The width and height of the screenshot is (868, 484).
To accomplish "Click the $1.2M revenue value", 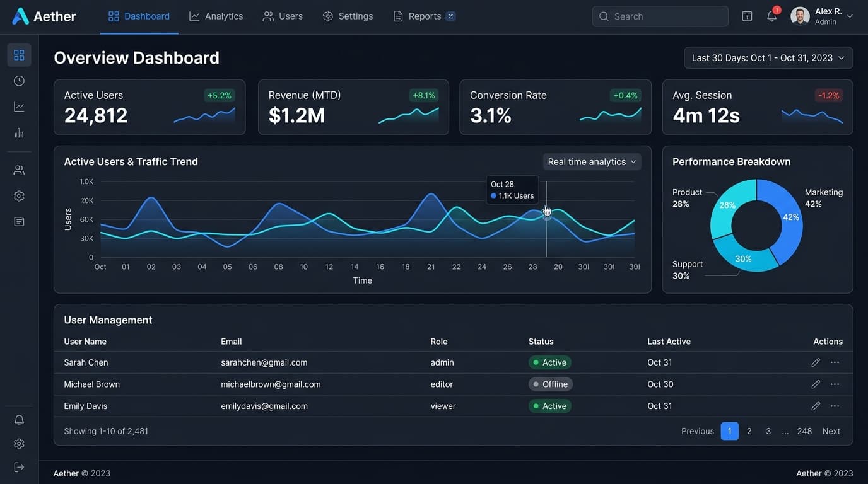I will [x=296, y=116].
